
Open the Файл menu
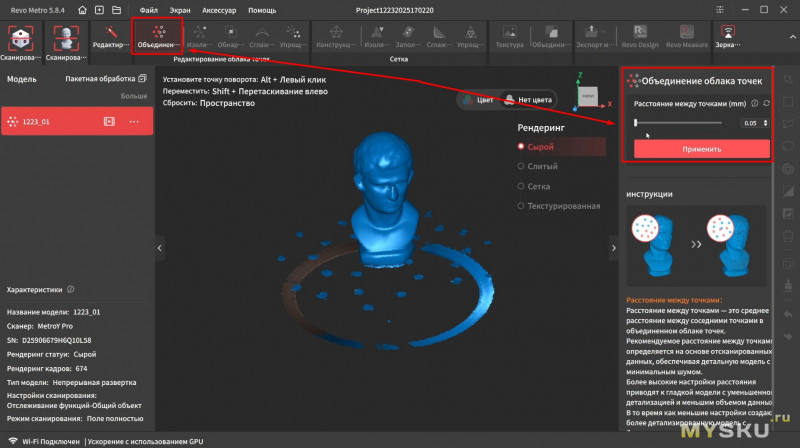(149, 9)
